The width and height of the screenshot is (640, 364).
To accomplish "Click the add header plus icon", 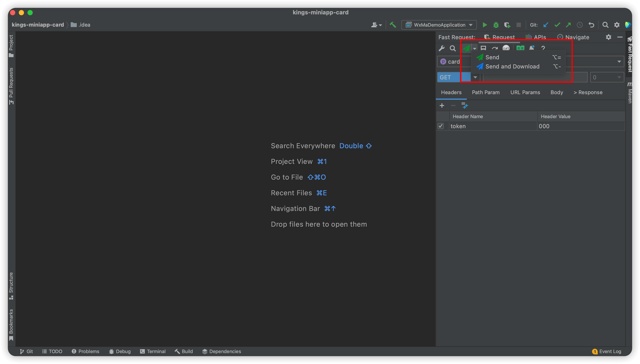I will 442,105.
